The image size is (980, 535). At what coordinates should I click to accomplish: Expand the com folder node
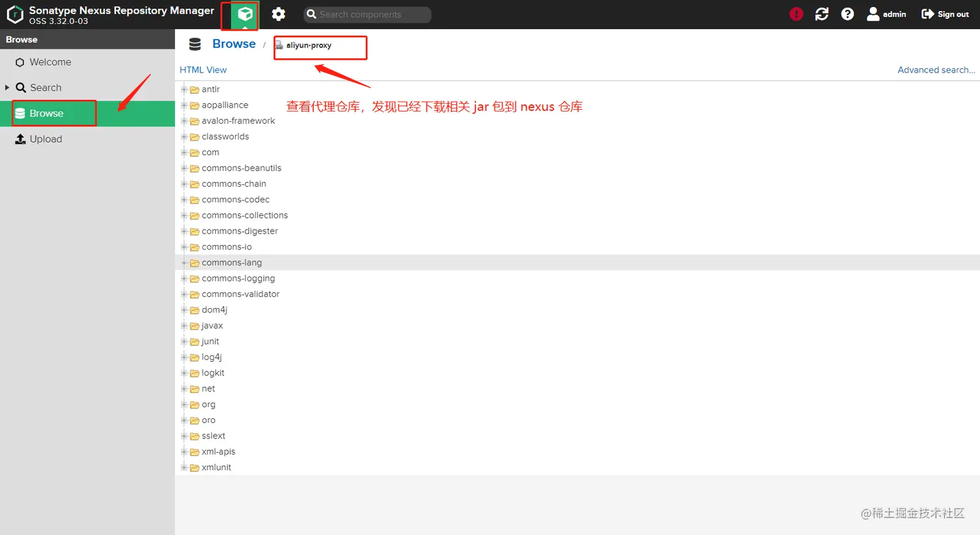point(184,152)
